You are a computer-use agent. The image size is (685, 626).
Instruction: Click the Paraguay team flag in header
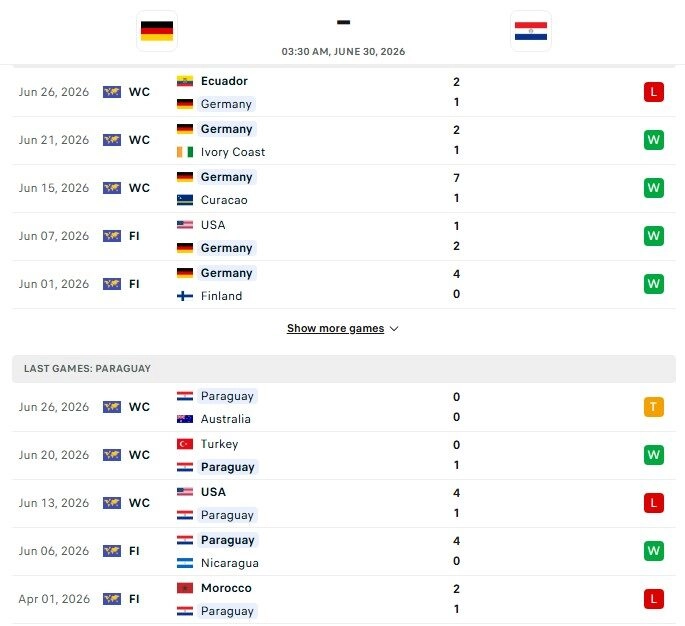pyautogui.click(x=531, y=31)
